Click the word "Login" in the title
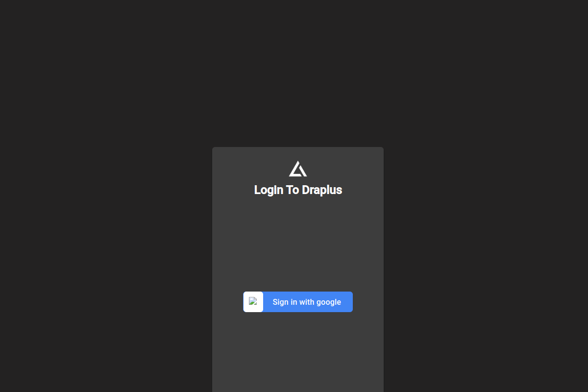Screen dimensions: 588x392 (269, 190)
